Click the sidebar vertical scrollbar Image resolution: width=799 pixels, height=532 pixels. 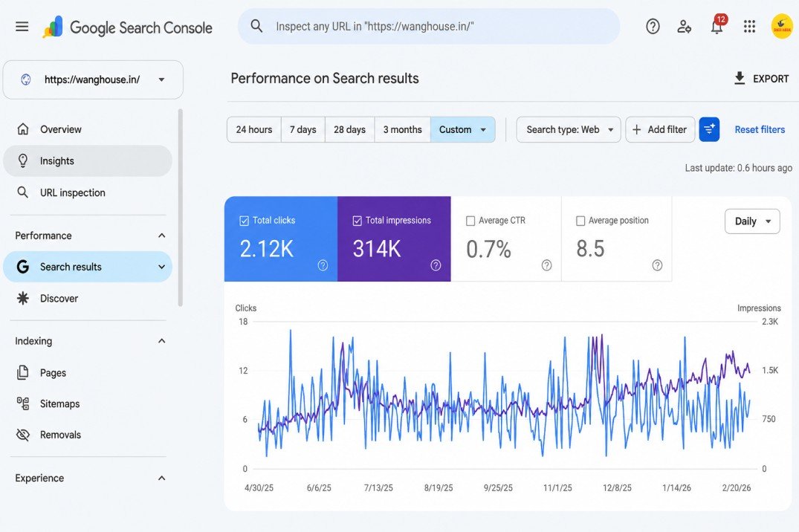(x=180, y=207)
